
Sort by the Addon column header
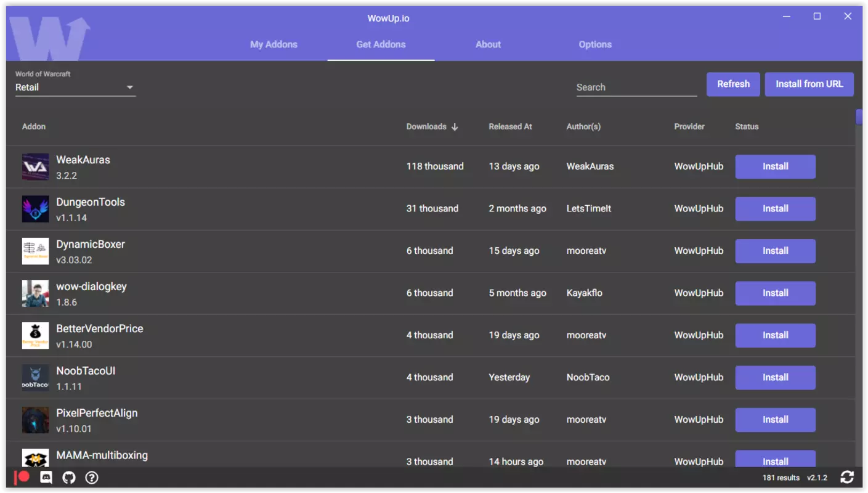coord(34,127)
